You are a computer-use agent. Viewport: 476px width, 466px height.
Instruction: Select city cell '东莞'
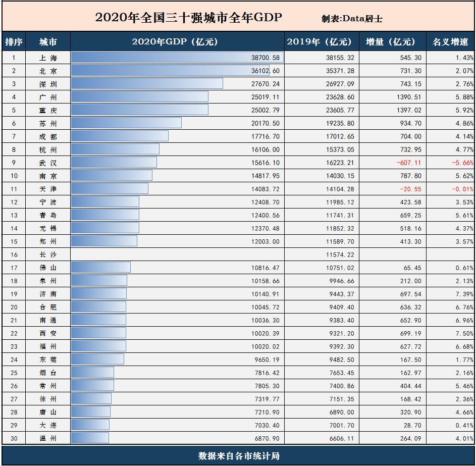(x=48, y=360)
